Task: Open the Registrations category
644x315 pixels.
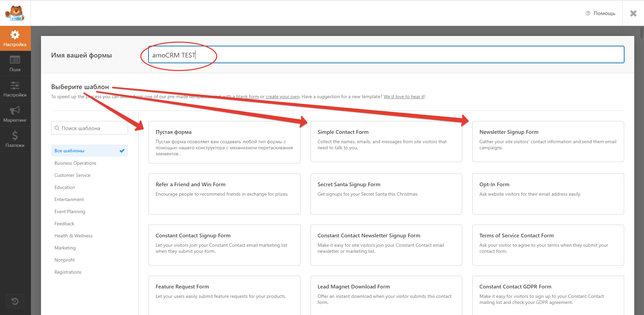Action: [68, 272]
